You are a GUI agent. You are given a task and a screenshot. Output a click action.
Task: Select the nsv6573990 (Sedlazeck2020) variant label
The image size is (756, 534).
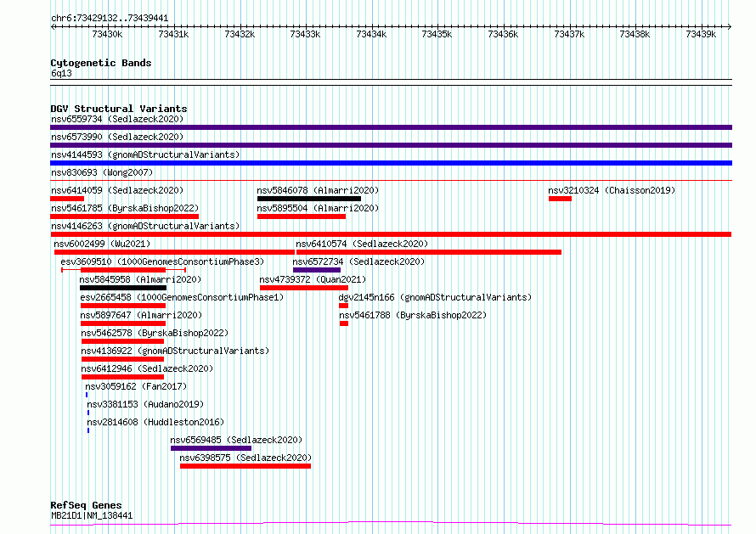pyautogui.click(x=117, y=137)
